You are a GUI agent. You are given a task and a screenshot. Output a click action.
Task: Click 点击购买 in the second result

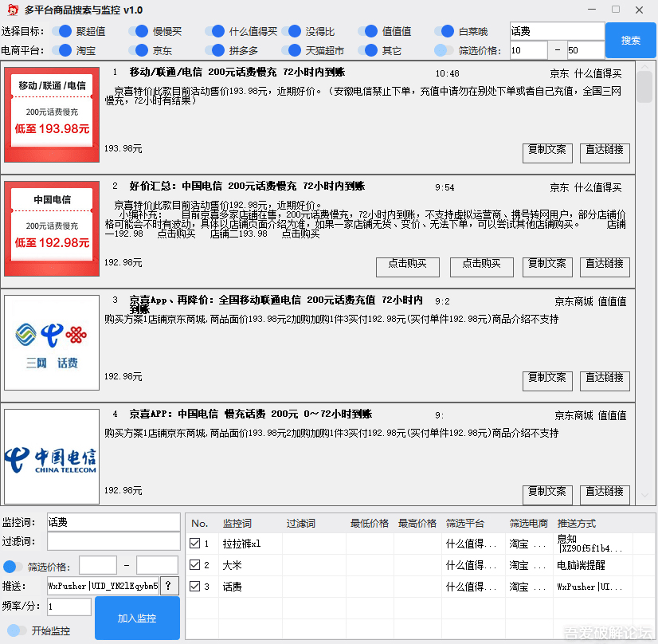[x=407, y=267]
